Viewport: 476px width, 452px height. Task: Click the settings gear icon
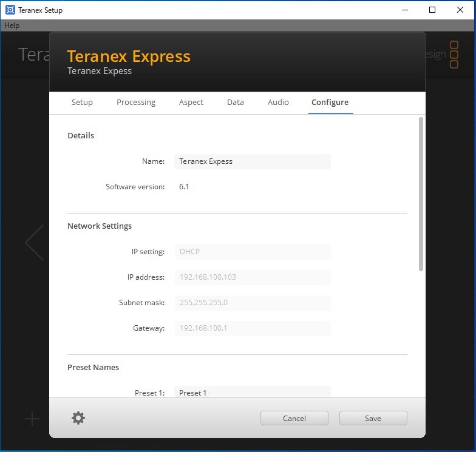(78, 418)
